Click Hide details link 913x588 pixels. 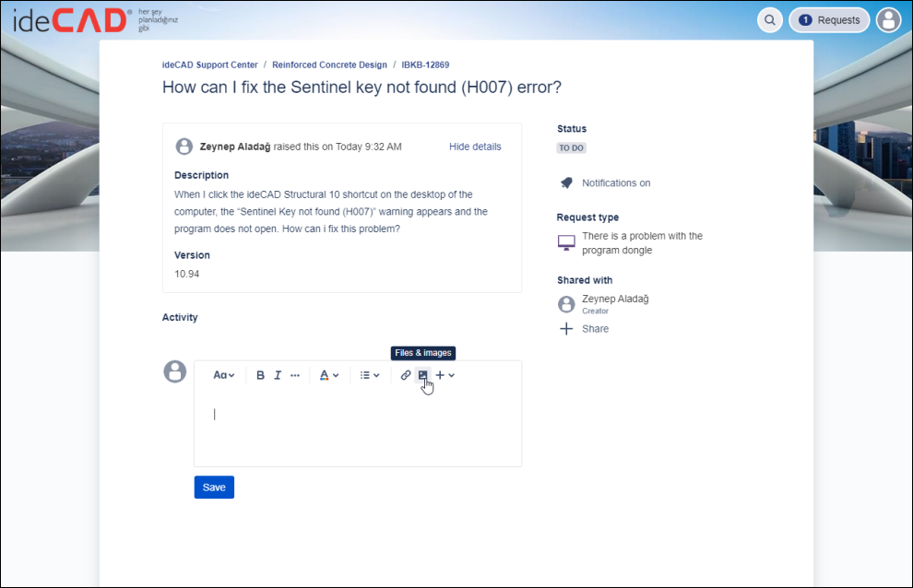coord(475,147)
